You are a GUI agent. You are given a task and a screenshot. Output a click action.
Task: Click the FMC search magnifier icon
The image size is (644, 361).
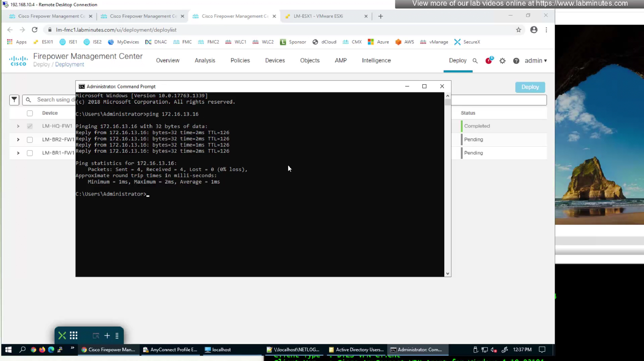click(x=475, y=61)
